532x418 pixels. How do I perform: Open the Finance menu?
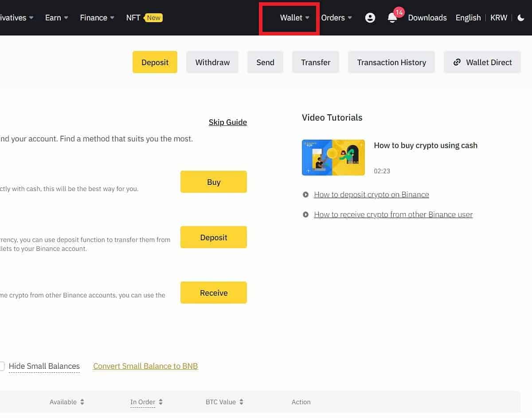(x=97, y=18)
